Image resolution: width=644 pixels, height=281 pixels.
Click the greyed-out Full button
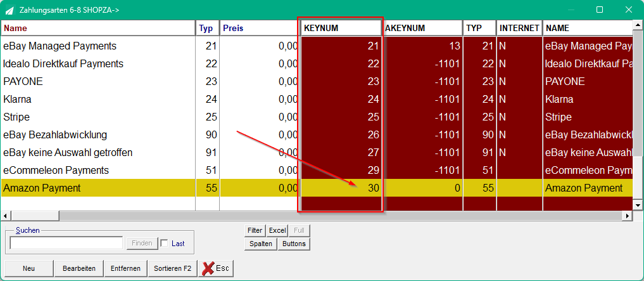[299, 230]
